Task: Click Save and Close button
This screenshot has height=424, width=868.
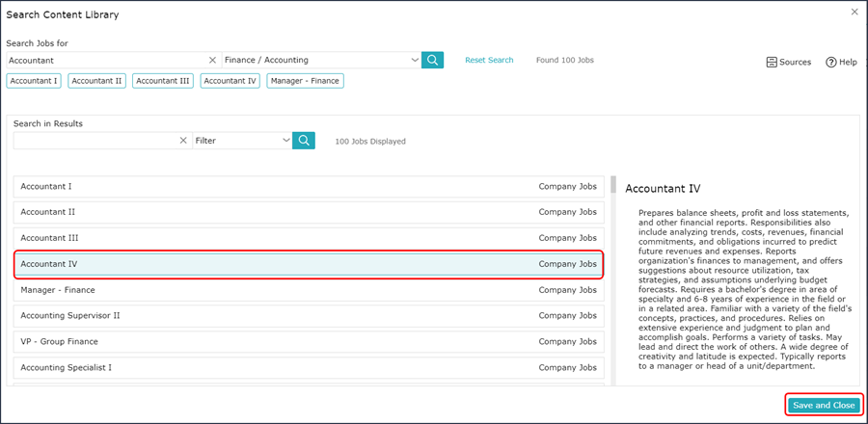Action: pos(824,405)
